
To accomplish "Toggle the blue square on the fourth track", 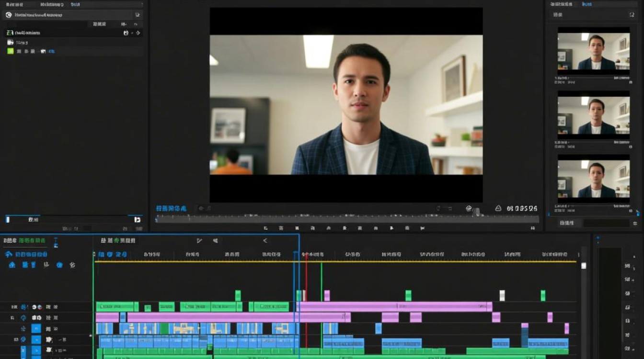I will 36,339.
